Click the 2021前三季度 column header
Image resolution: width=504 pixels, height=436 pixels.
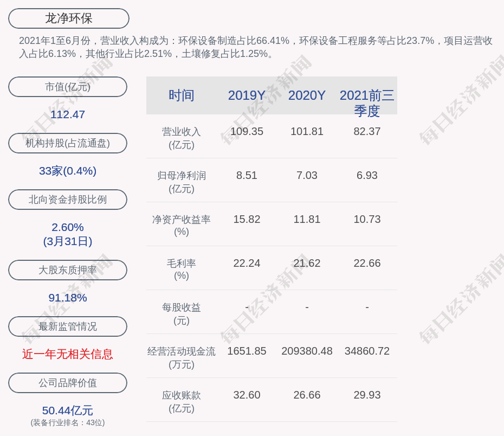pyautogui.click(x=367, y=103)
